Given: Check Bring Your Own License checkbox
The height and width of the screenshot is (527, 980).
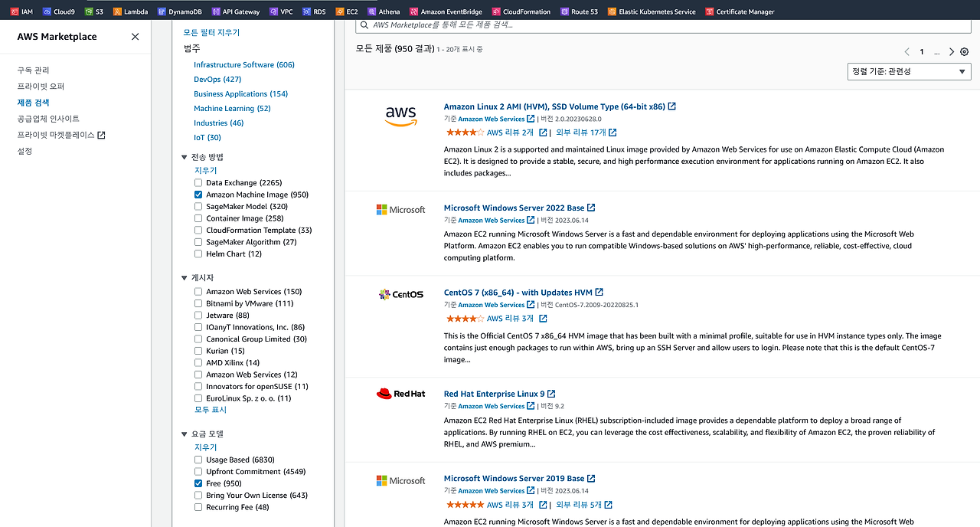Looking at the screenshot, I should point(198,496).
